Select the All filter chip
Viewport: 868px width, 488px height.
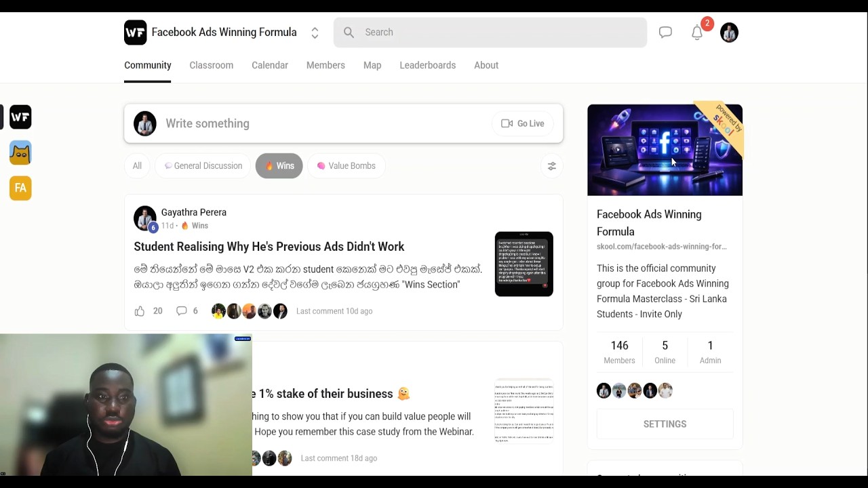tap(137, 165)
